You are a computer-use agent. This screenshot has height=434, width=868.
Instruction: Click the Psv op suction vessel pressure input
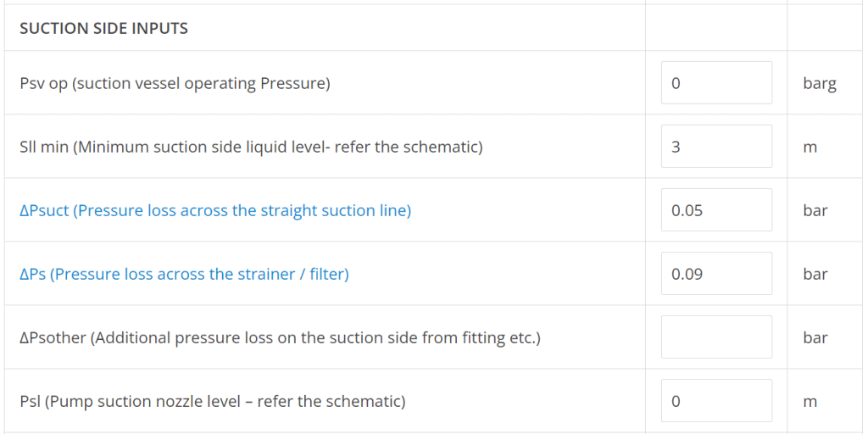pyautogui.click(x=716, y=82)
